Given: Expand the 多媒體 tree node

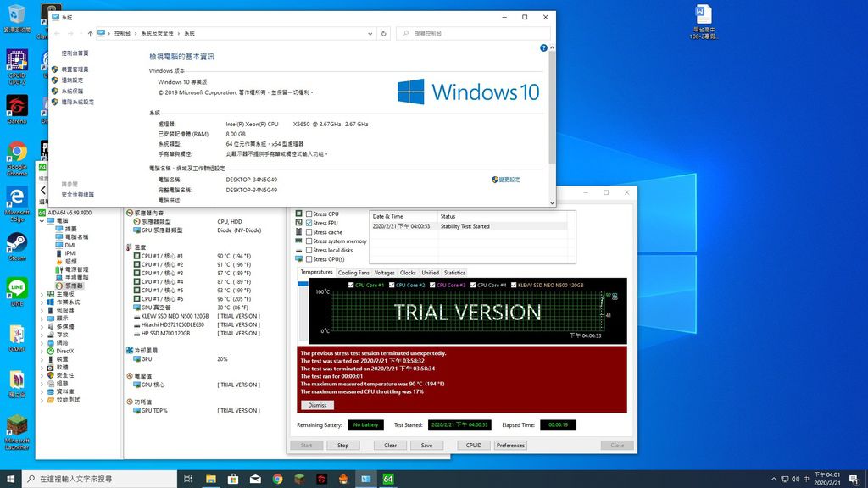Looking at the screenshot, I should 42,326.
